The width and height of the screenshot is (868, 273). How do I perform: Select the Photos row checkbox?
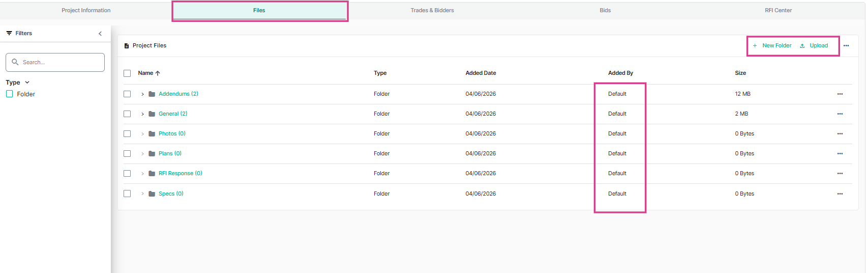pyautogui.click(x=127, y=134)
